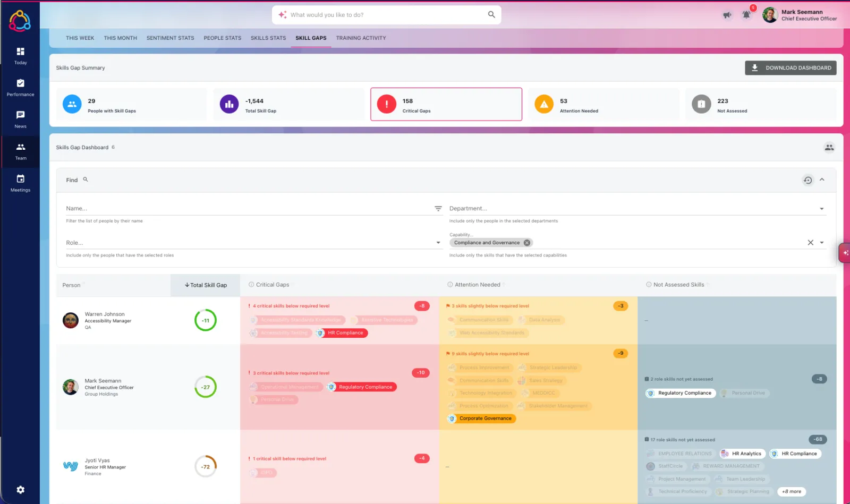Viewport: 850px width, 504px height.
Task: Click the Attention Needed column header
Action: (478, 285)
